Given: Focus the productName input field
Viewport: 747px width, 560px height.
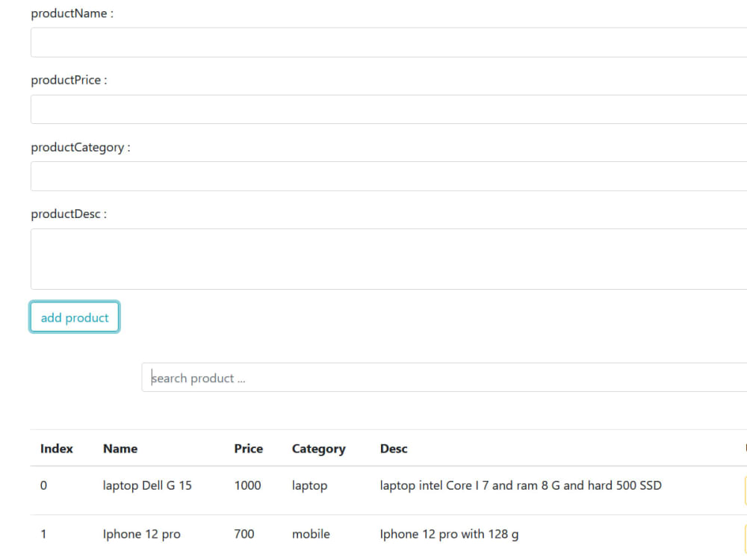Looking at the screenshot, I should click(299, 42).
